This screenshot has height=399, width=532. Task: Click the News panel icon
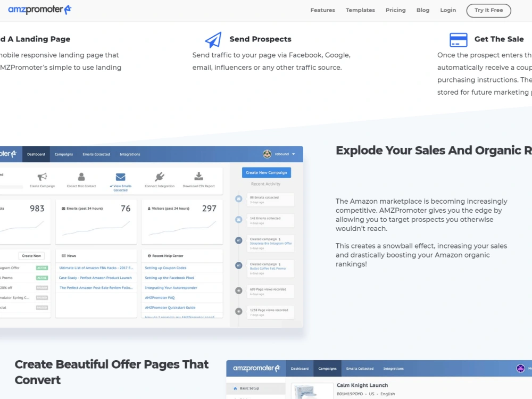63,256
